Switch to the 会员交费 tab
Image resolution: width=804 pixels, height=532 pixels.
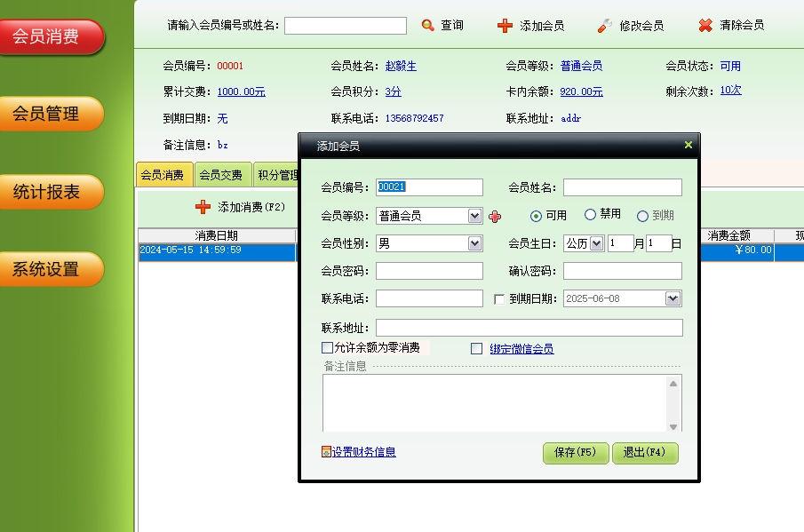pos(220,176)
